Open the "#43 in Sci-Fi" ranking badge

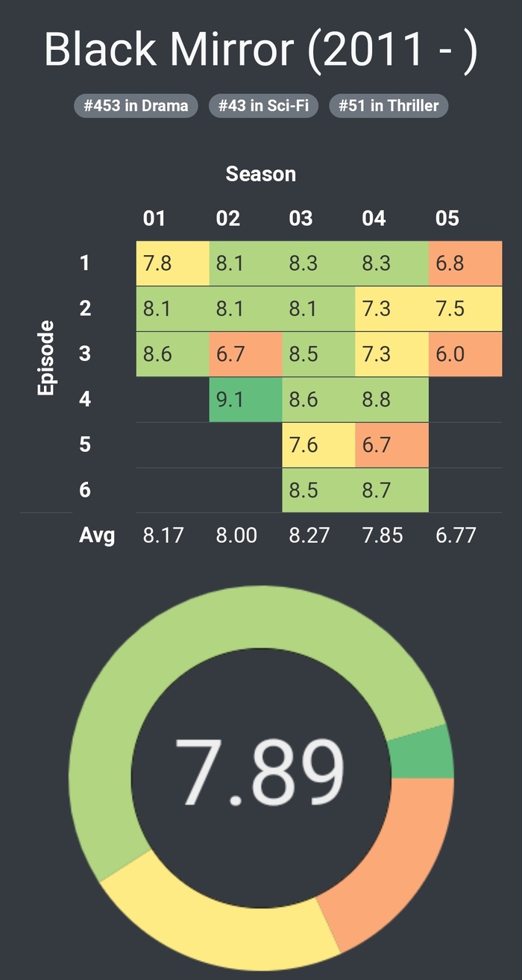[x=264, y=106]
